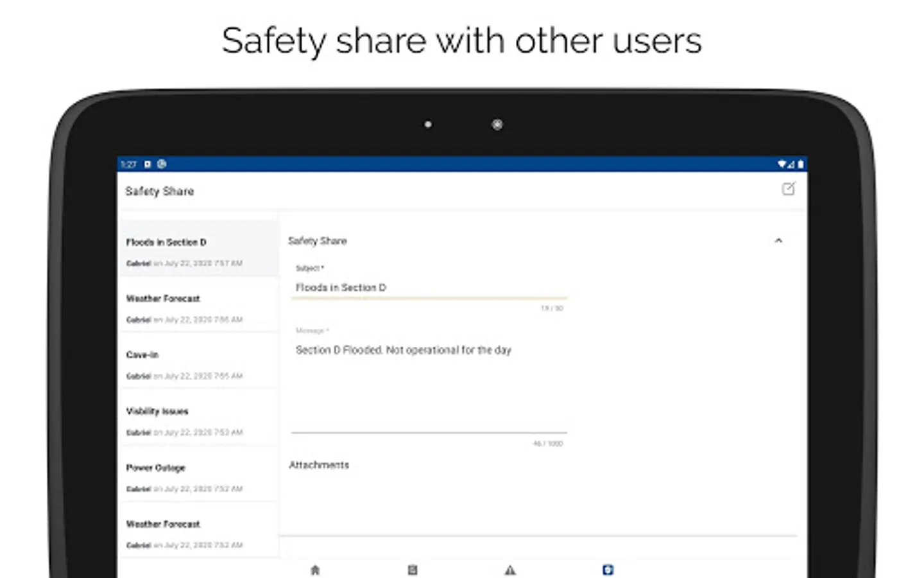Click the subject character counter below the Subject field

point(552,308)
